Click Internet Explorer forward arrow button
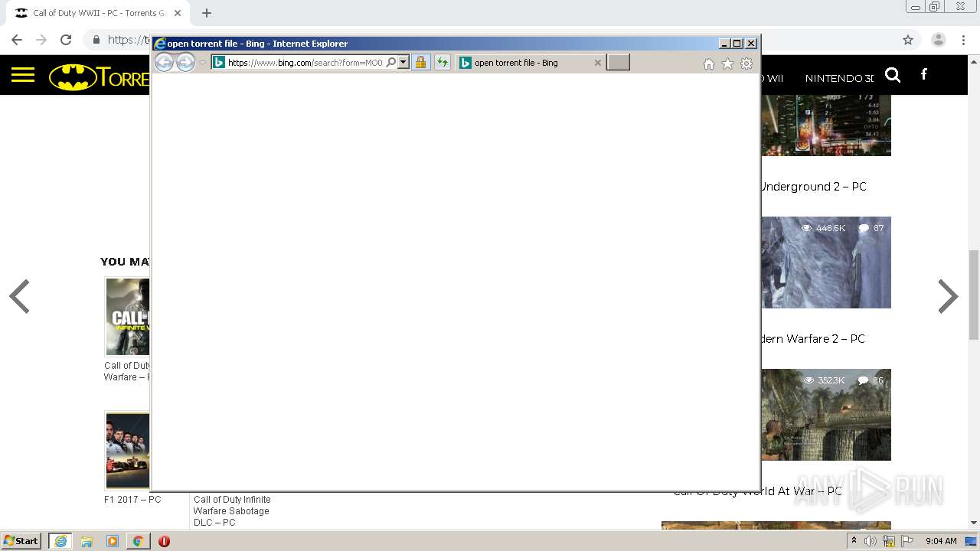The image size is (980, 551). pos(185,63)
